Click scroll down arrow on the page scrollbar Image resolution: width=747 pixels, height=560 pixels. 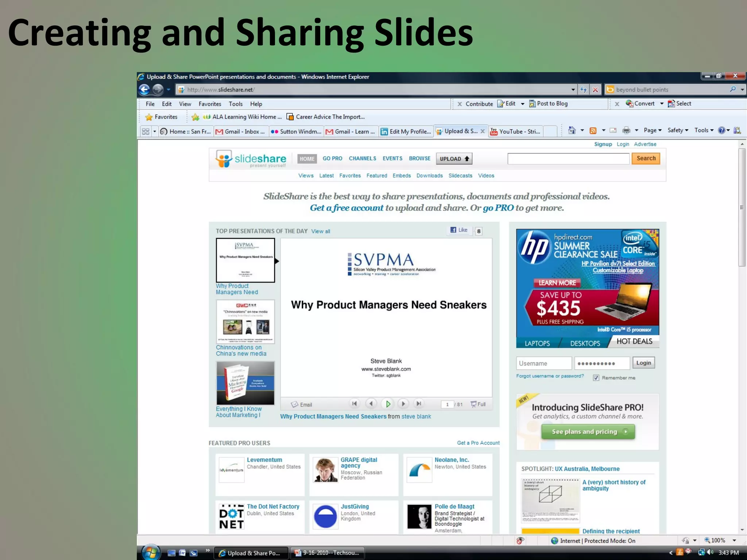(x=742, y=530)
